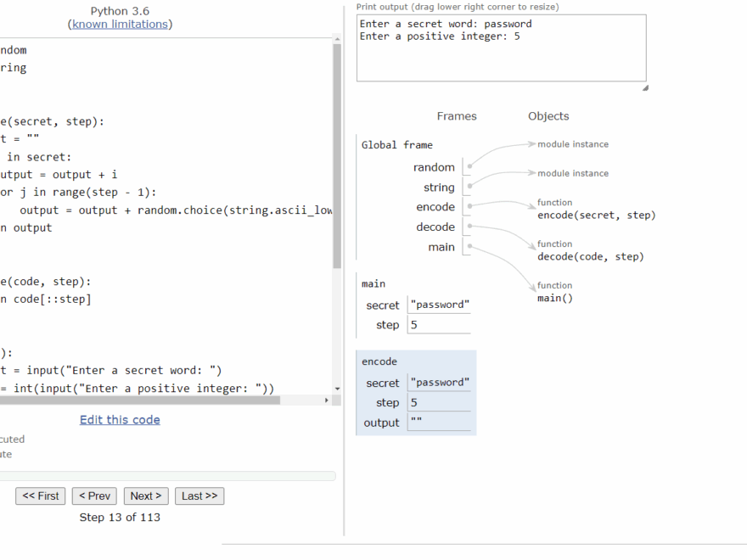The width and height of the screenshot is (747, 560).
Task: Open the "Edit this code" link
Action: (119, 419)
